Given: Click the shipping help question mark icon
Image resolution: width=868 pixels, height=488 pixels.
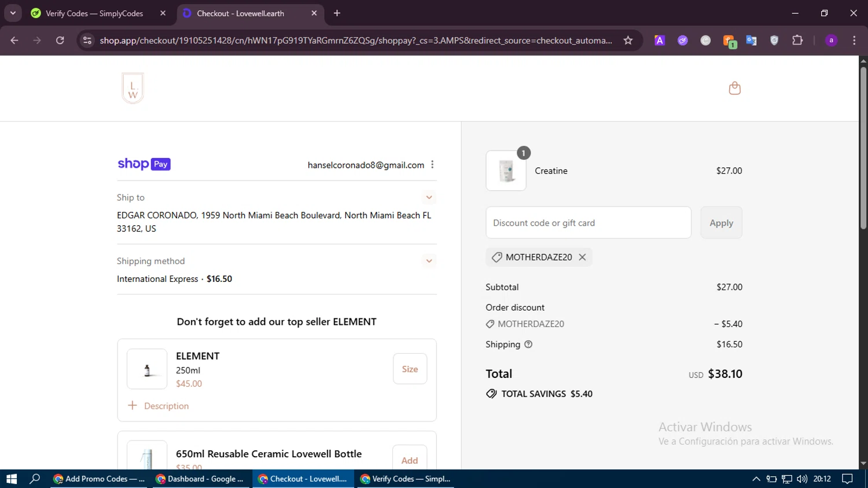Looking at the screenshot, I should pos(528,344).
